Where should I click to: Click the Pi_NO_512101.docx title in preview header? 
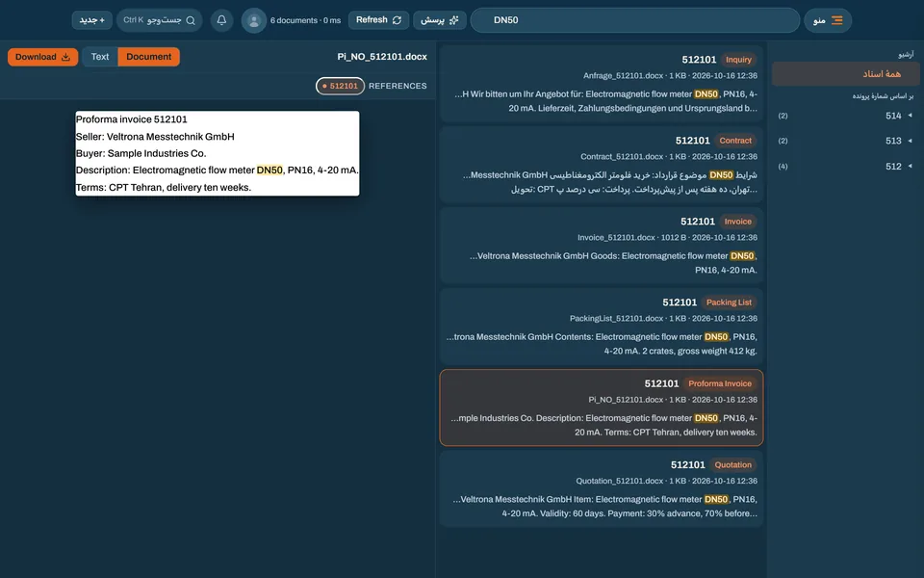point(382,57)
